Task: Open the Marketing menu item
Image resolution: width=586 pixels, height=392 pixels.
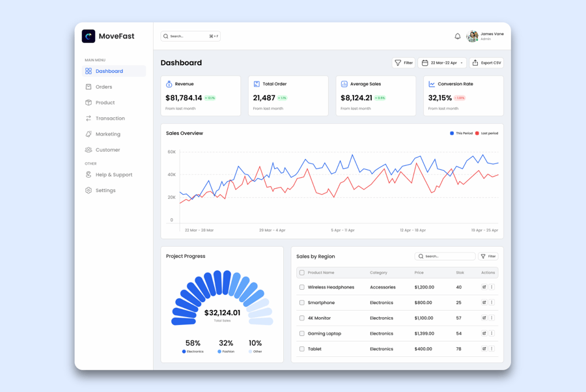Action: (x=107, y=134)
